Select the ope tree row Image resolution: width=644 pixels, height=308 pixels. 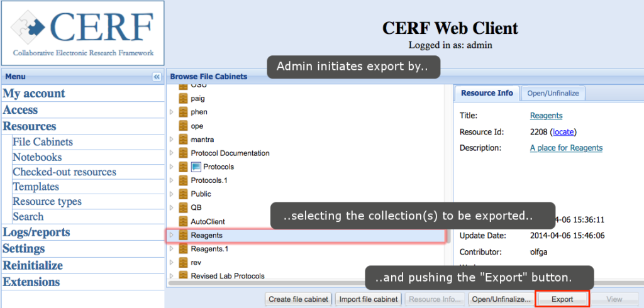[306, 126]
